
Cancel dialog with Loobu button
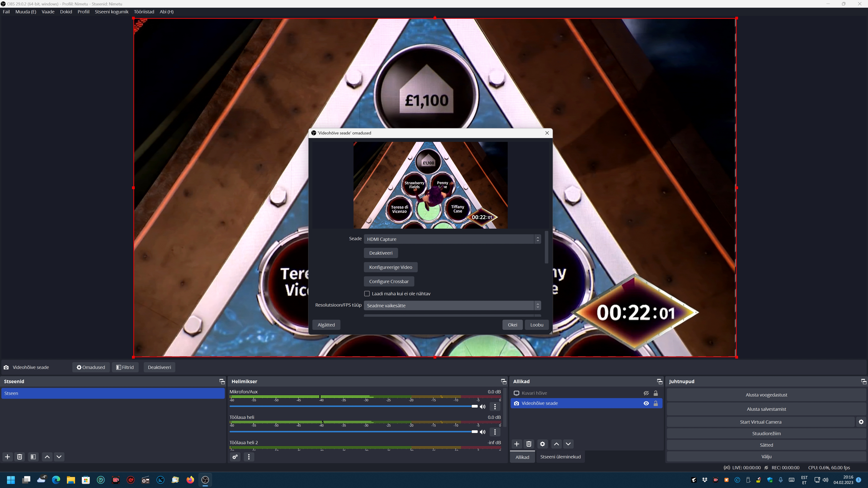click(537, 325)
